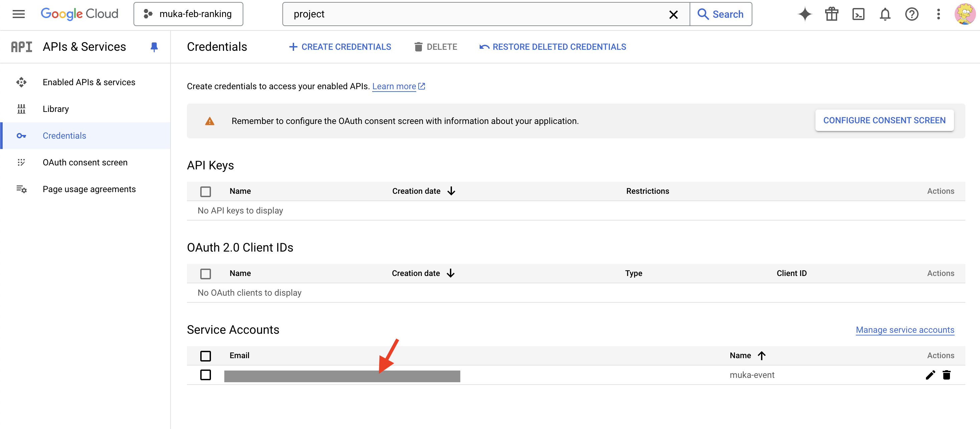Open Gemini AI assistant sparkle icon
This screenshot has width=980, height=429.
(x=804, y=14)
